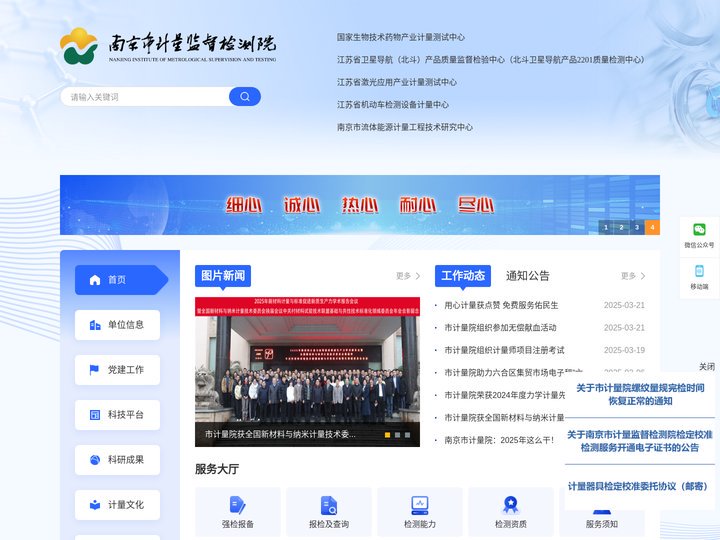
Task: Select the 党建工作 menu label
Action: point(126,370)
